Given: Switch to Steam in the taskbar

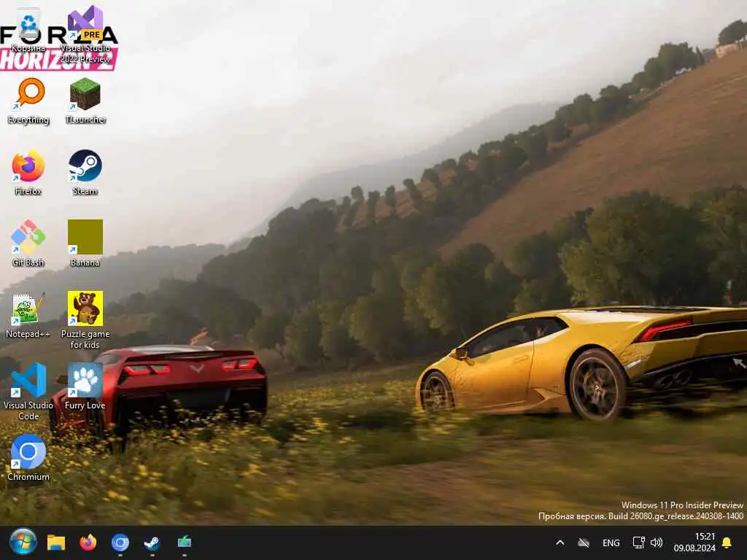Looking at the screenshot, I should tap(152, 542).
